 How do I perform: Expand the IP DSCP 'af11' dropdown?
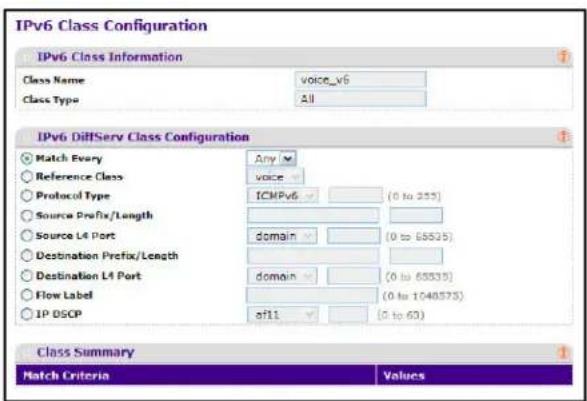point(283,315)
